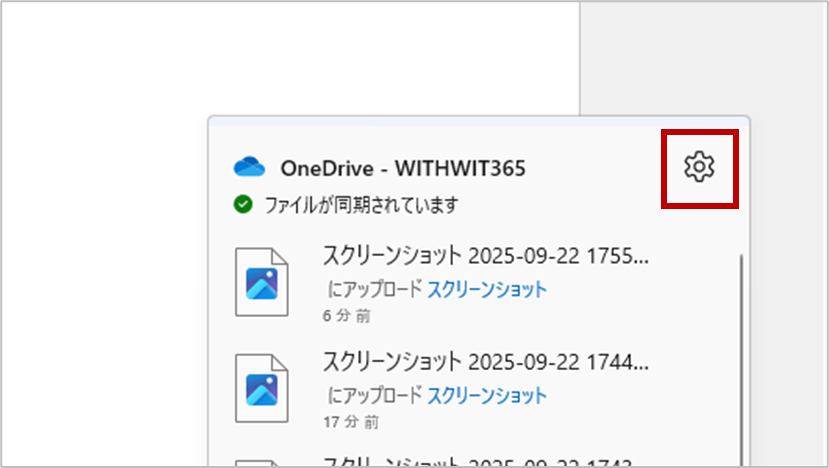Click the green sync status checkmark
The height and width of the screenshot is (468, 829).
coord(242,205)
